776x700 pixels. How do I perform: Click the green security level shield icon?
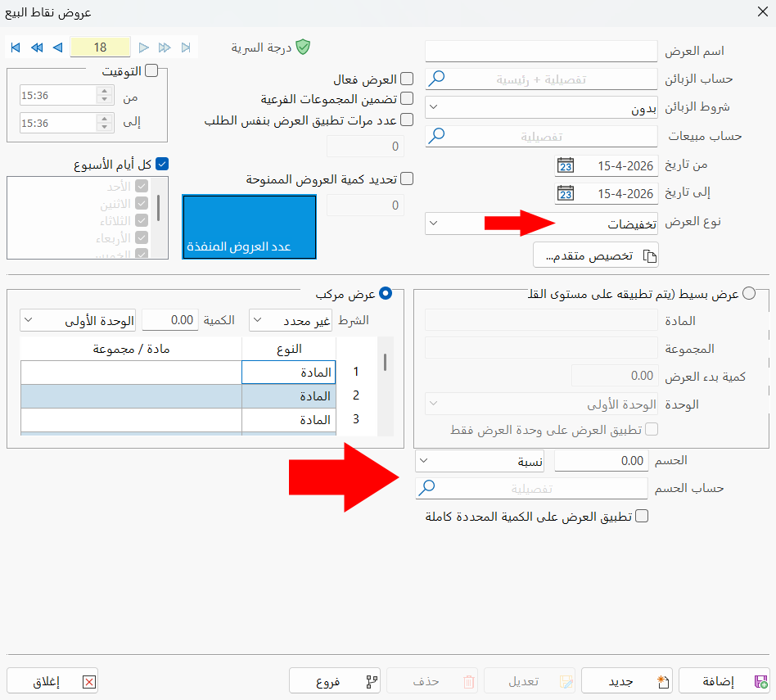click(x=303, y=47)
